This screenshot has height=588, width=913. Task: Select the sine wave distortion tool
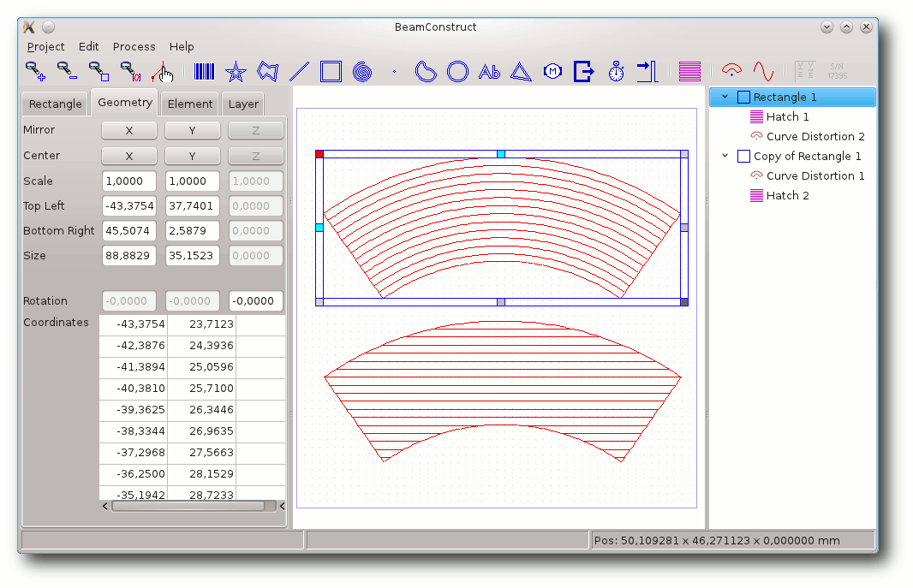pyautogui.click(x=763, y=72)
